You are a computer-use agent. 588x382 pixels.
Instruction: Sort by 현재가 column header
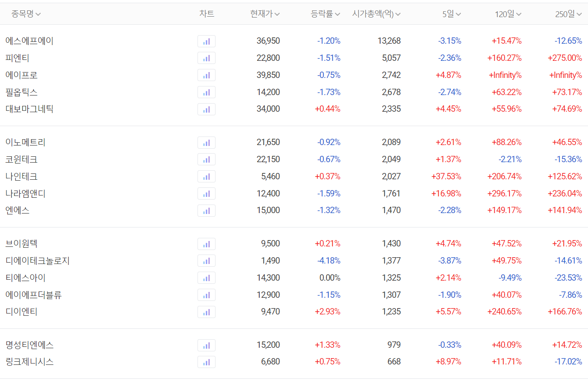click(x=265, y=14)
